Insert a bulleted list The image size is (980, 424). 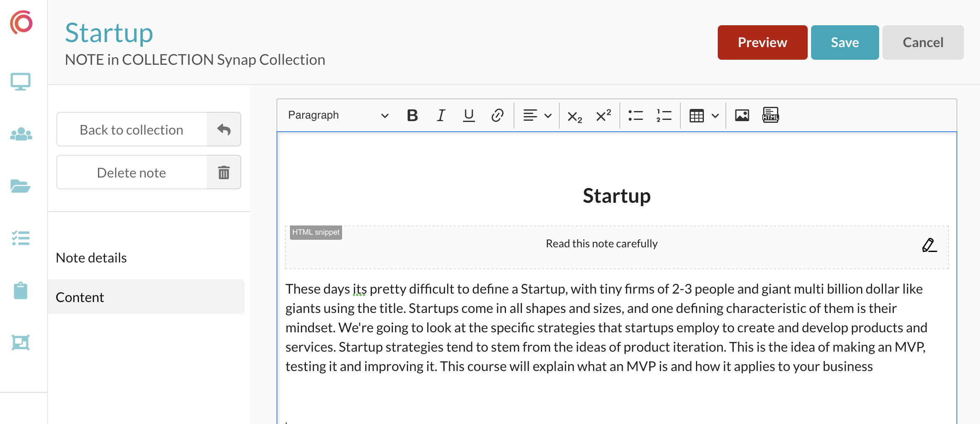pos(635,115)
